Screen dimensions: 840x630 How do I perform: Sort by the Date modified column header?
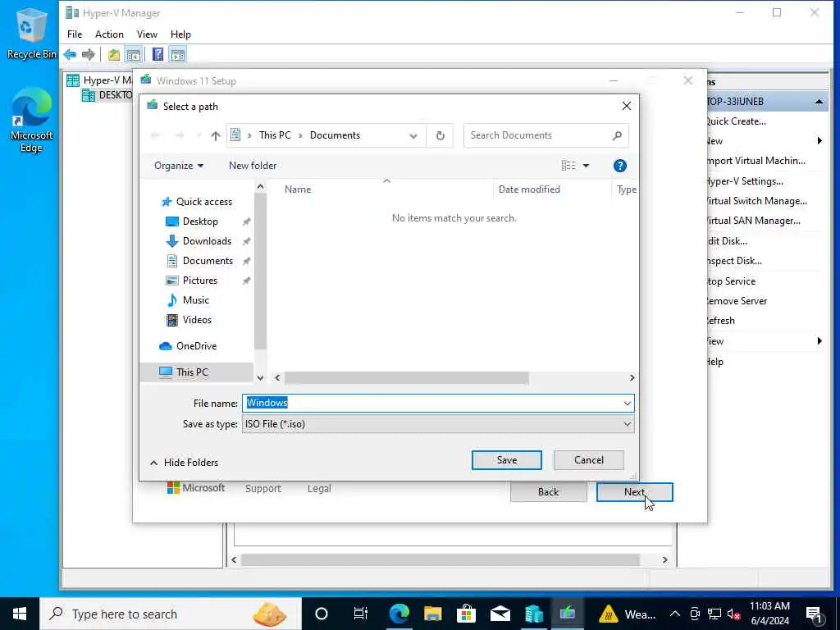coord(529,189)
